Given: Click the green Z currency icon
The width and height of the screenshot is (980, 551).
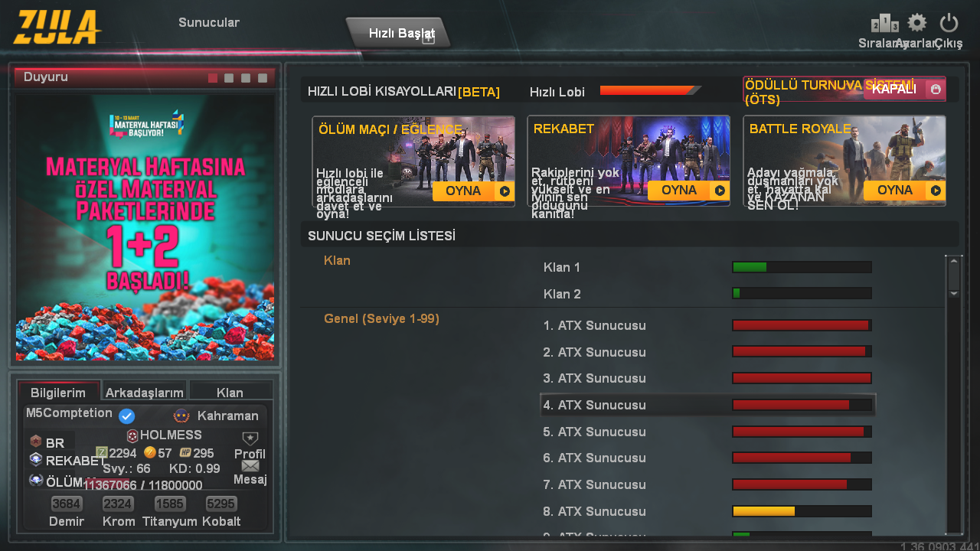Looking at the screenshot, I should [x=102, y=453].
